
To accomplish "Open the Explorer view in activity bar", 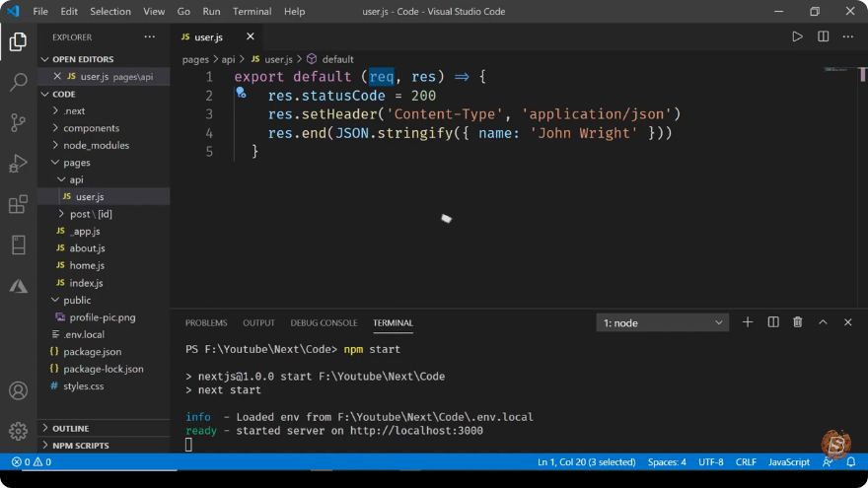I will click(18, 41).
